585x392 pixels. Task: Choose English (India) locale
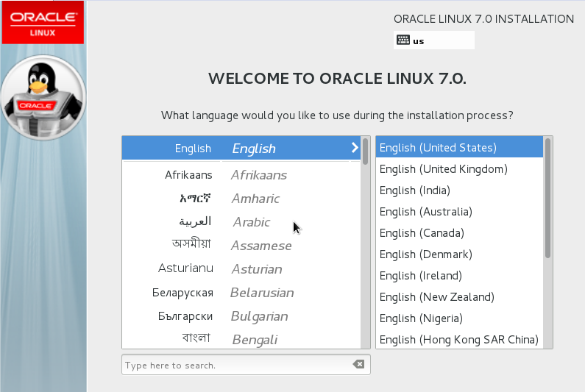[x=459, y=190]
